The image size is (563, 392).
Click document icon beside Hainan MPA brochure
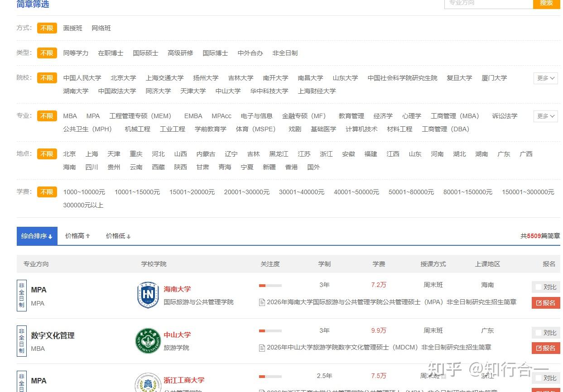click(262, 302)
